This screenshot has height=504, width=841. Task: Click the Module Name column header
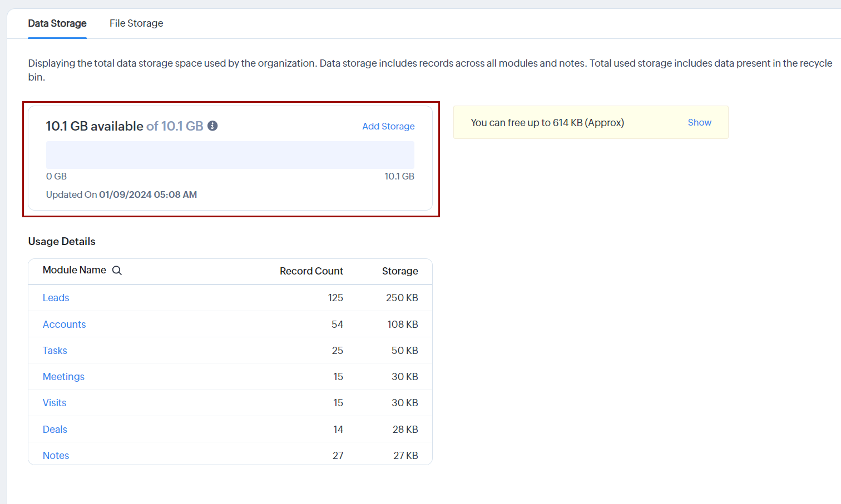[x=75, y=270]
